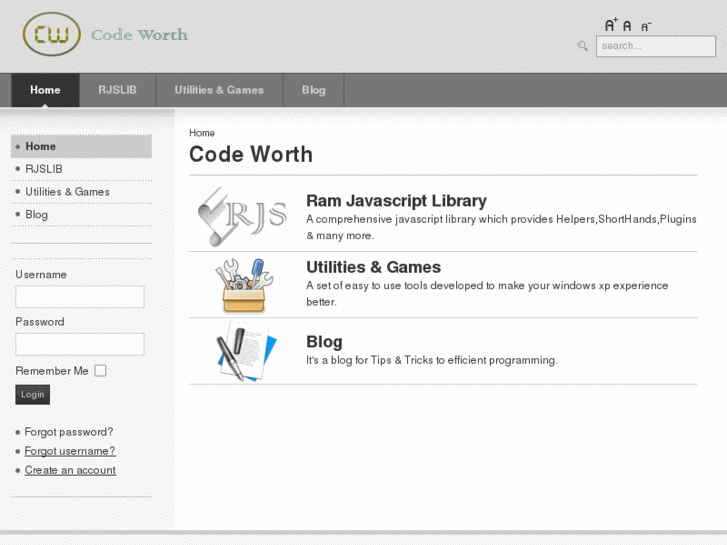Increase font size with A+ icon

coord(611,25)
